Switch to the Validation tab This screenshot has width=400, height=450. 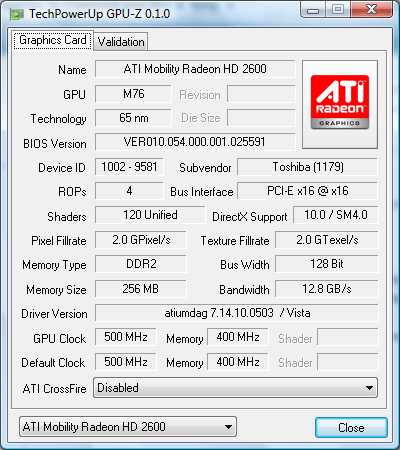click(121, 42)
